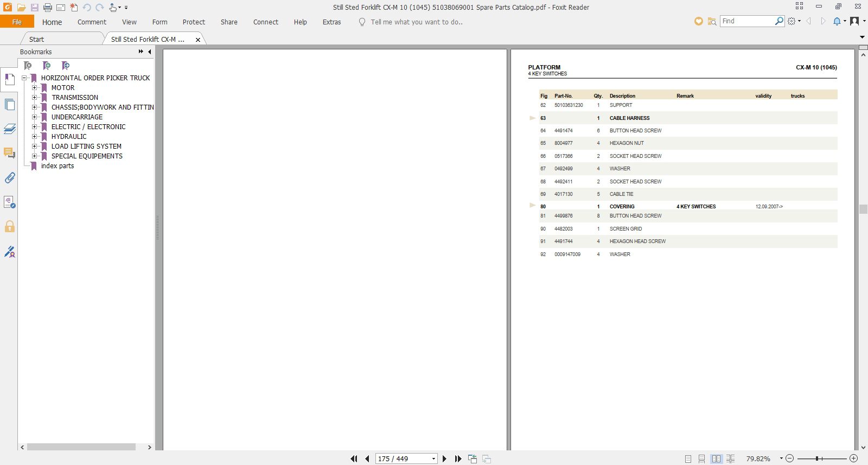Delete the selected bookmark

coord(28,66)
